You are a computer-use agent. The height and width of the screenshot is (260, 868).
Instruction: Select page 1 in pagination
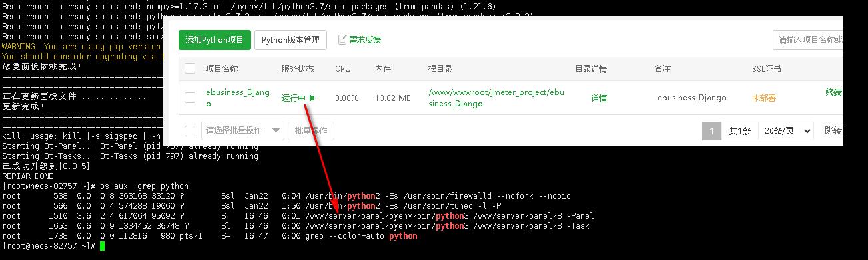[x=711, y=130]
